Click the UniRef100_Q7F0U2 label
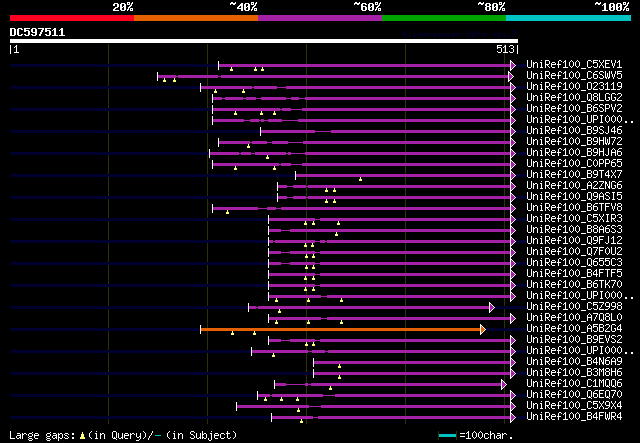This screenshot has height=443, width=640. tap(574, 252)
